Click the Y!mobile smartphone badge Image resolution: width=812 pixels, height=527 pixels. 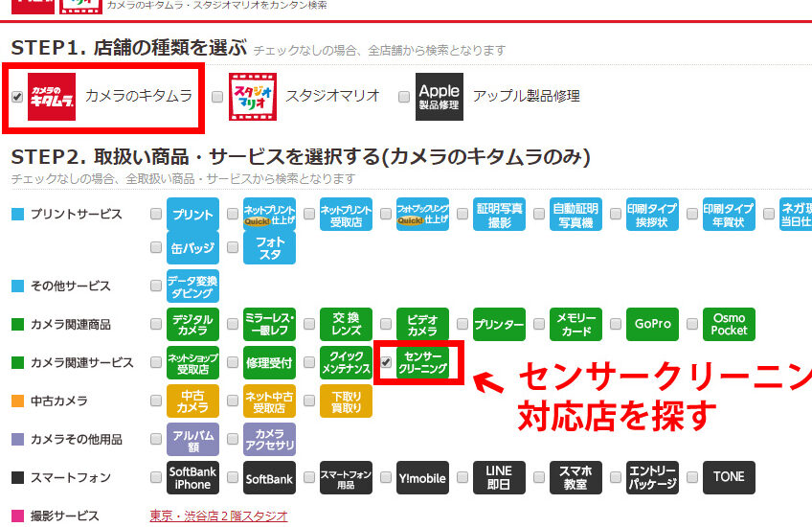tap(422, 477)
